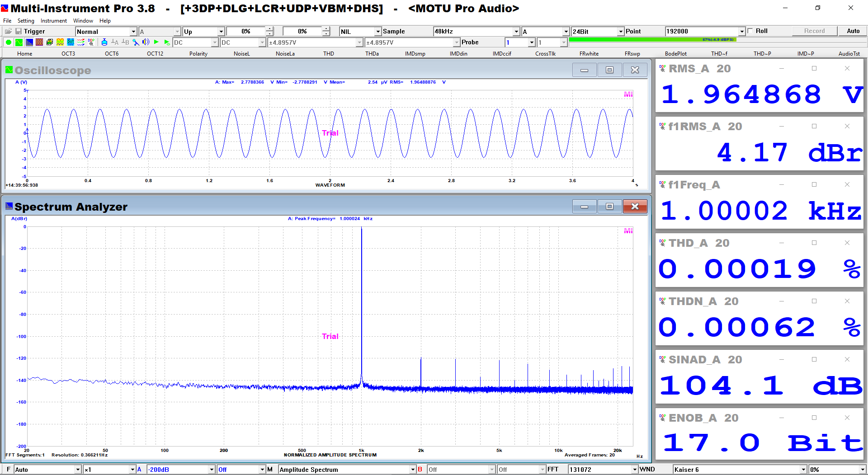Viewport: 868px width, 475px height.
Task: Open the File menu
Action: coord(7,20)
